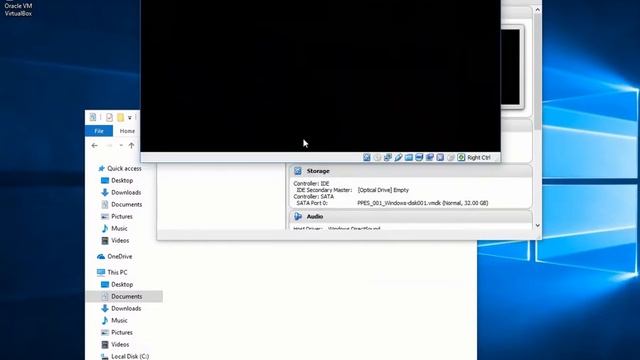
Task: Click the [Optical Drive] Empty entry
Action: [383, 190]
